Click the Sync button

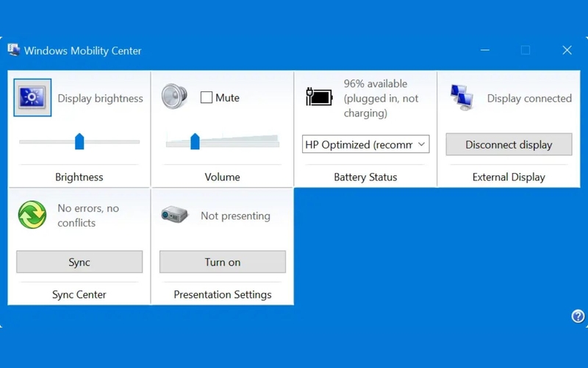coord(79,262)
